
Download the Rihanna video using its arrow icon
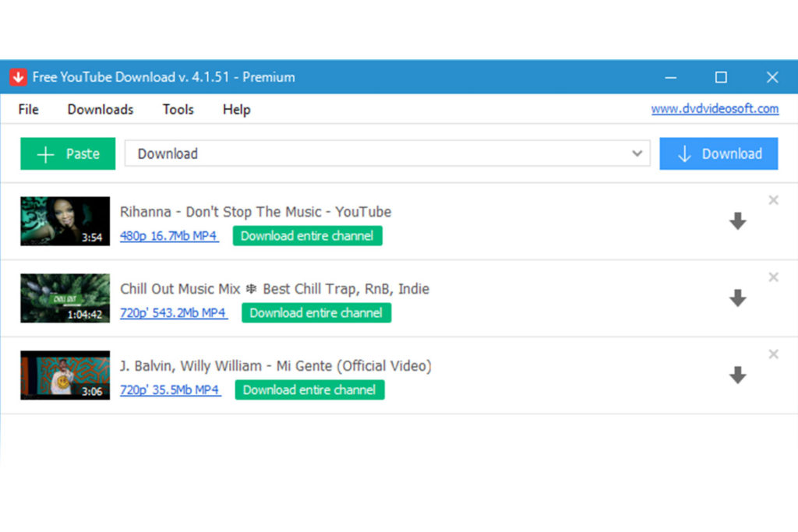pos(737,221)
